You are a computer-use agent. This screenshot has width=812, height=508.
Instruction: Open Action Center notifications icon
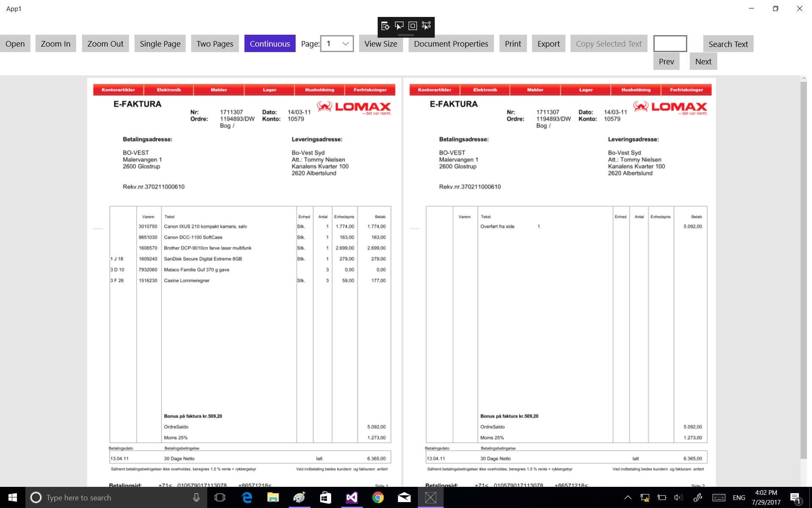(796, 497)
